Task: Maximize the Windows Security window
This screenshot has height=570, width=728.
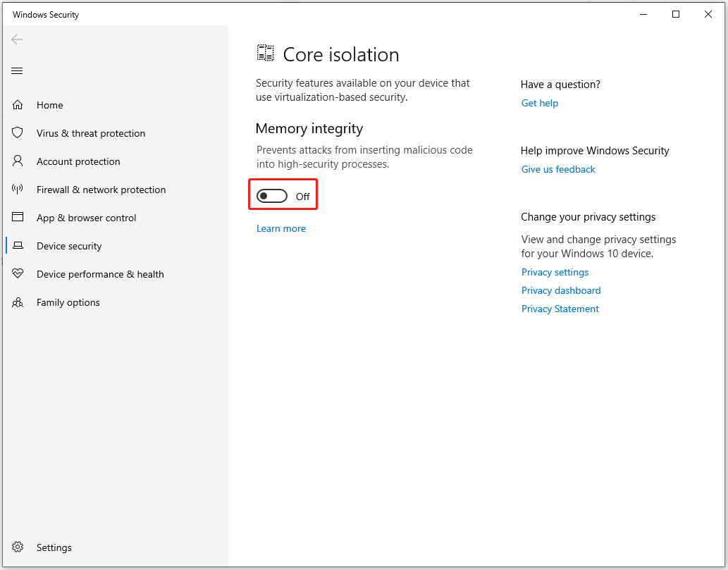Action: 676,14
